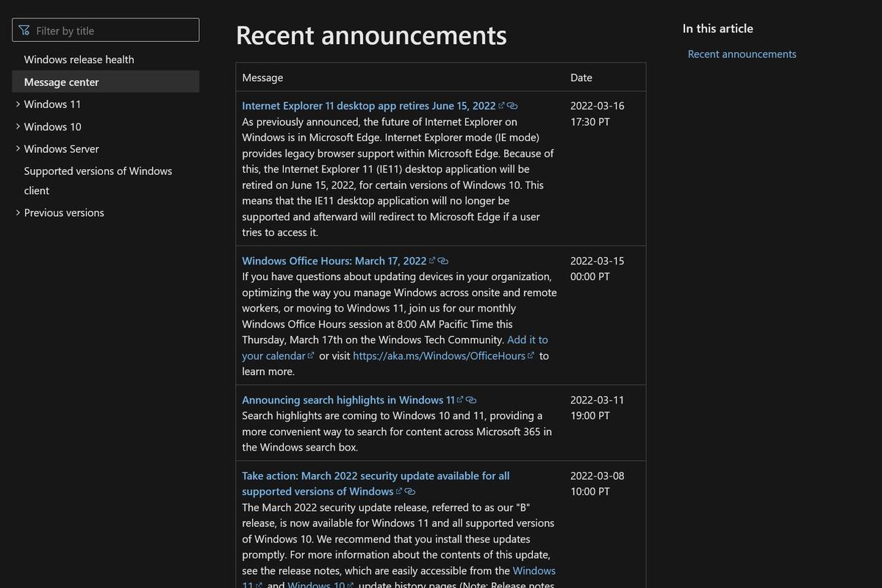This screenshot has height=588, width=882.
Task: Open Take action: March 2022 security update link
Action: pyautogui.click(x=376, y=484)
